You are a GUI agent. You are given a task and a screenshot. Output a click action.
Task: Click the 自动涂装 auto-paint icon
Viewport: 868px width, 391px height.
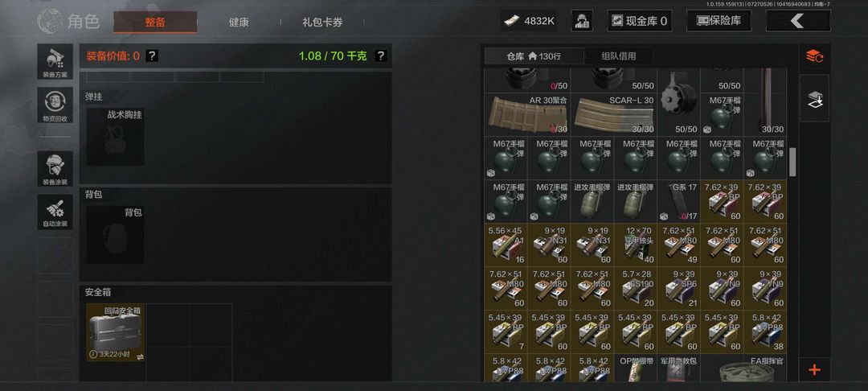click(55, 212)
